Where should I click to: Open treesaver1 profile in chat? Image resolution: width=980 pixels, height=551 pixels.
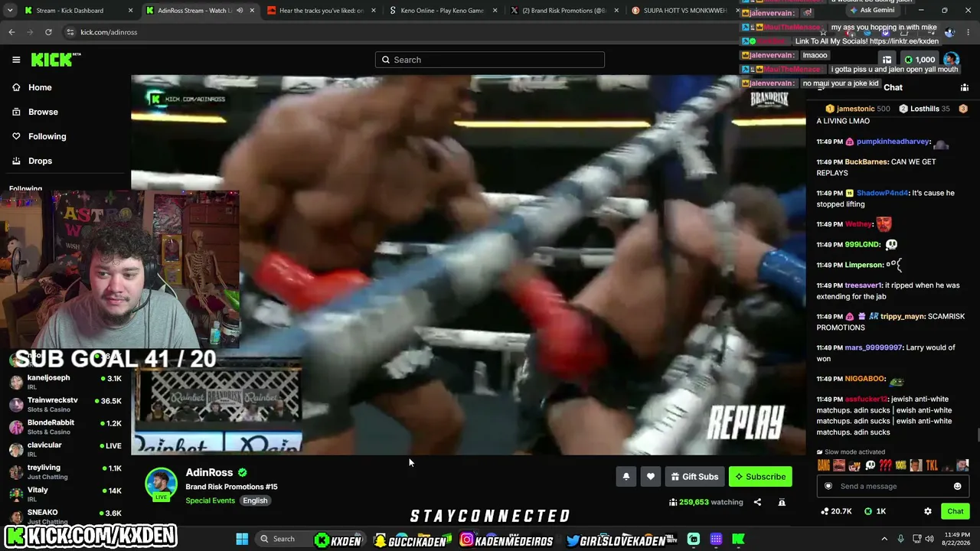(863, 285)
